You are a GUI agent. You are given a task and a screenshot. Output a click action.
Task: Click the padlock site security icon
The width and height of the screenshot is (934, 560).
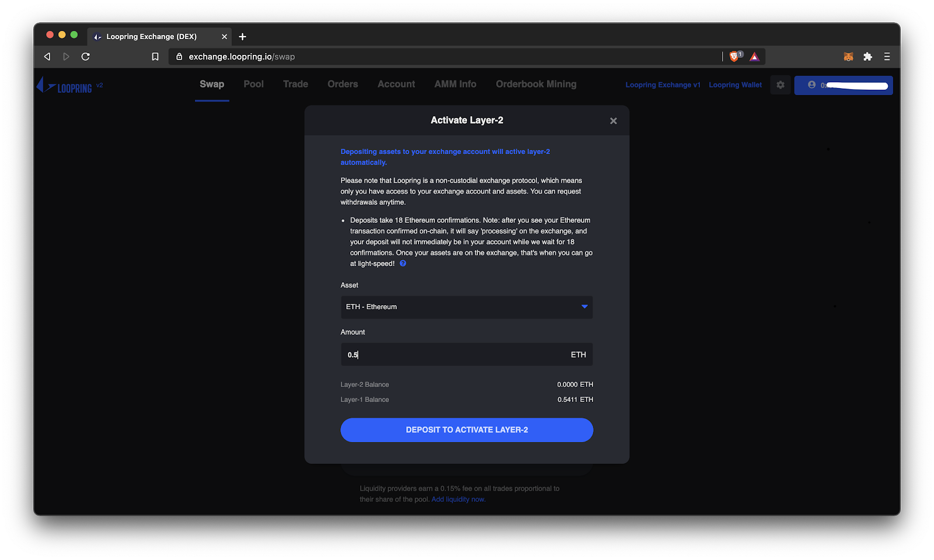coord(179,57)
